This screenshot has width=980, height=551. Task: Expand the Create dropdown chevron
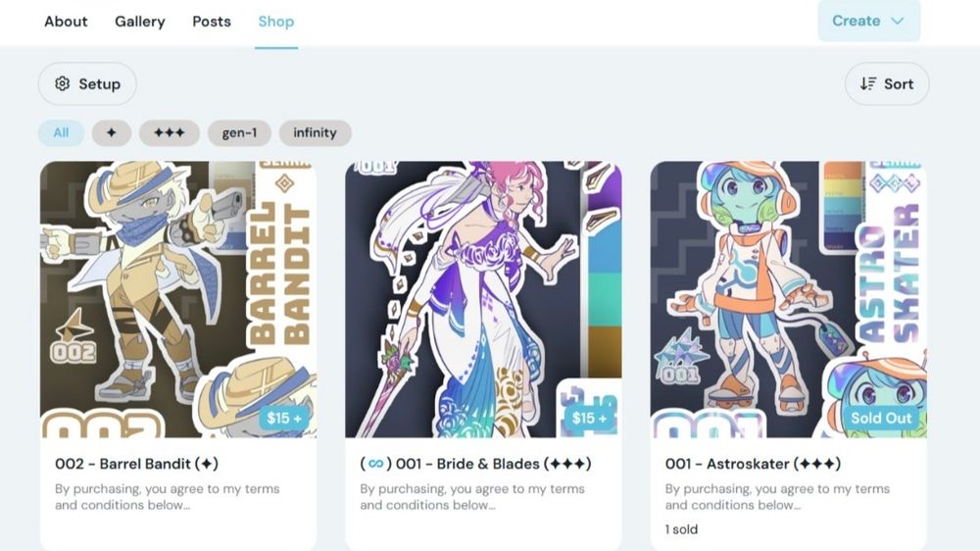(x=898, y=21)
